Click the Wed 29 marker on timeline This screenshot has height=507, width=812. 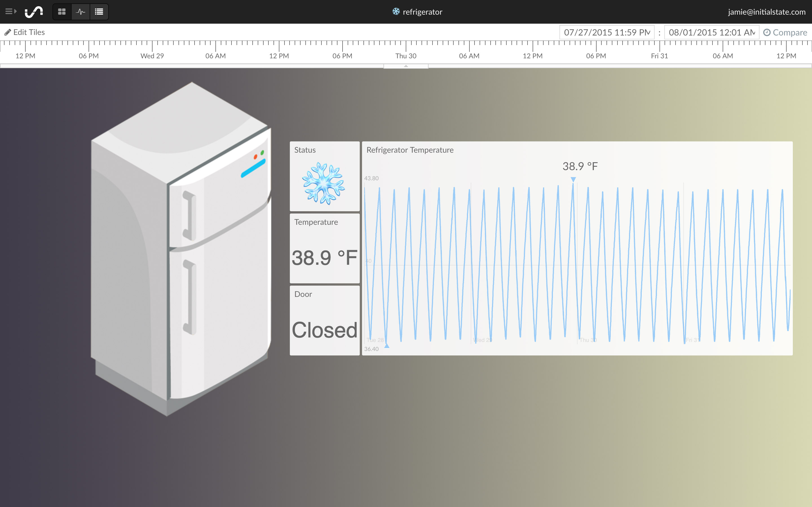152,56
